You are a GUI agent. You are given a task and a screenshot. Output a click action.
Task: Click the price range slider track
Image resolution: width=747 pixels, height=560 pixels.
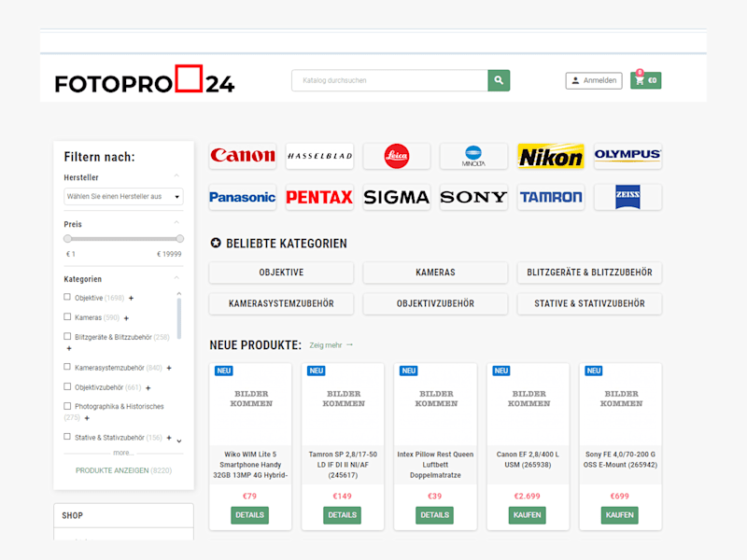[123, 239]
